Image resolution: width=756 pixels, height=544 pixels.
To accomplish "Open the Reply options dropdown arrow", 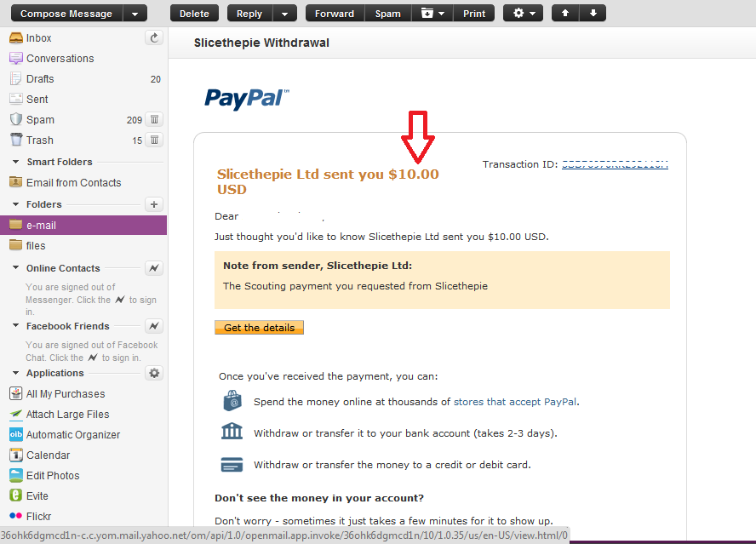I will [x=285, y=14].
